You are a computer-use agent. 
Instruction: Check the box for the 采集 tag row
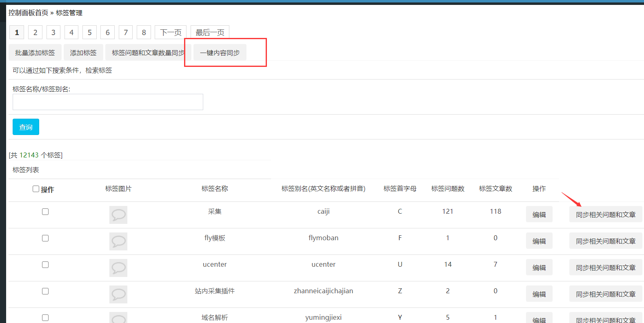tap(45, 212)
